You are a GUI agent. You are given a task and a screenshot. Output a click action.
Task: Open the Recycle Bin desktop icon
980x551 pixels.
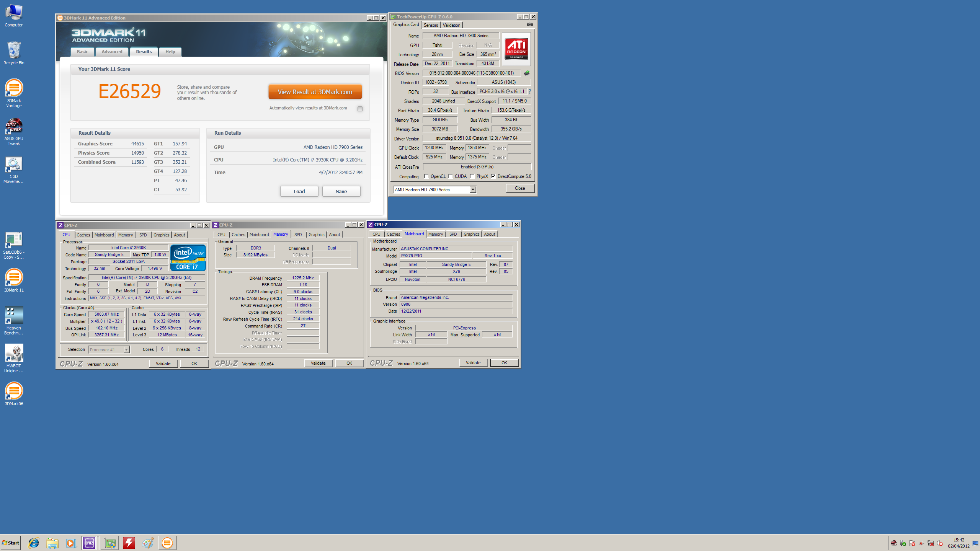14,53
